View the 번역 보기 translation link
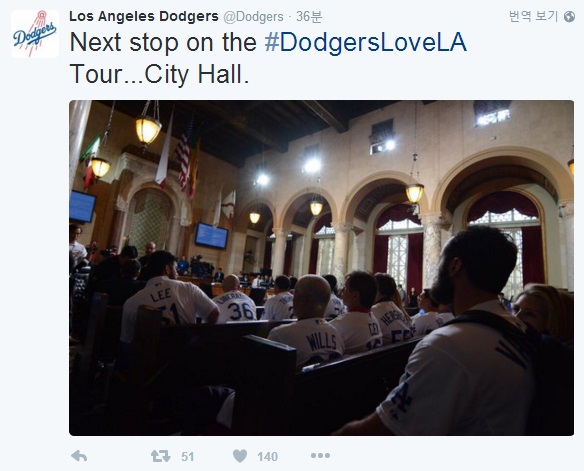 click(x=533, y=16)
